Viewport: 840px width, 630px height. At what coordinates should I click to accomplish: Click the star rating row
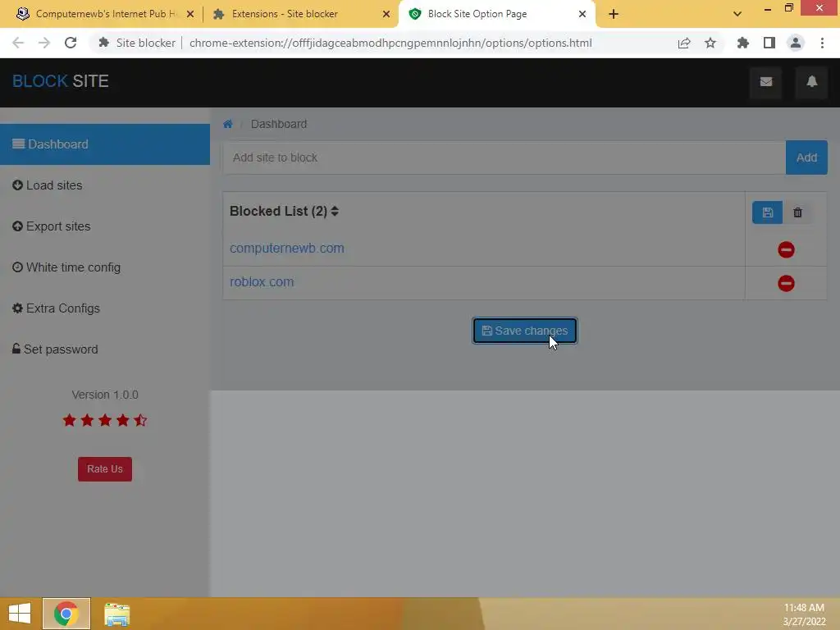105,421
